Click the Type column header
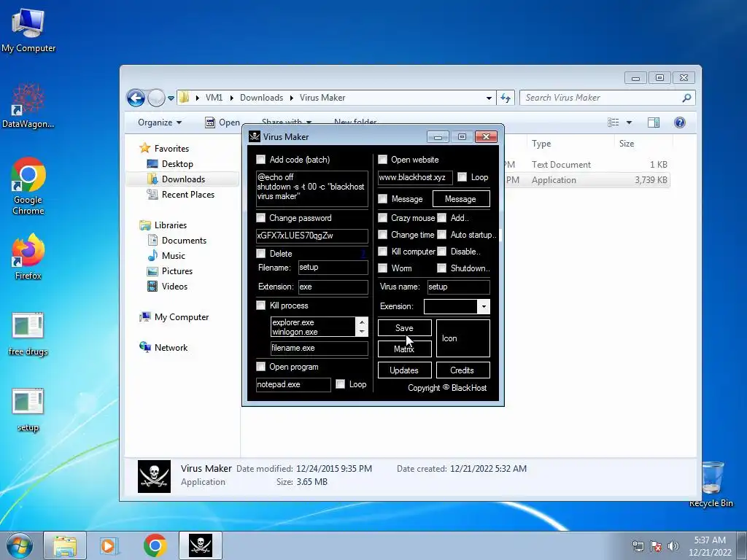This screenshot has width=747, height=560. (541, 144)
